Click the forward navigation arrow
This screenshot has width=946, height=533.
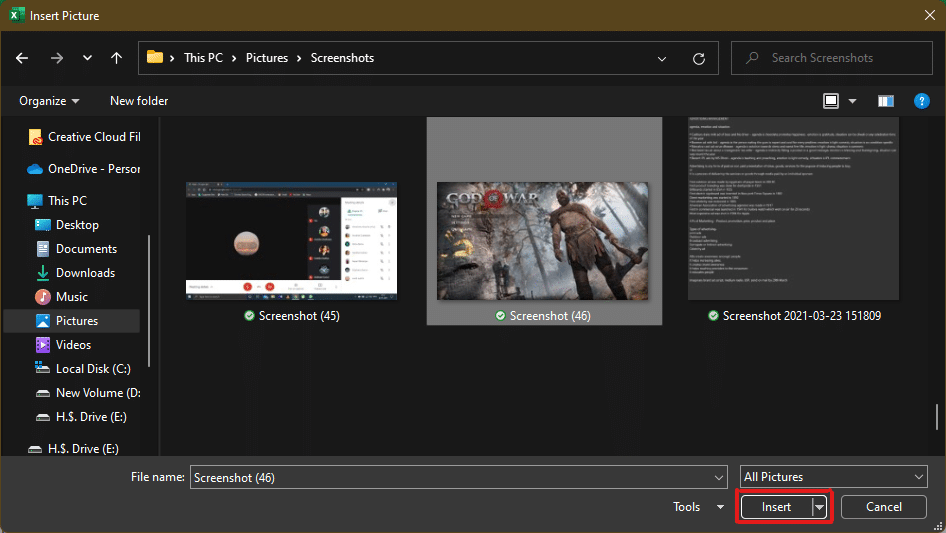coord(57,58)
